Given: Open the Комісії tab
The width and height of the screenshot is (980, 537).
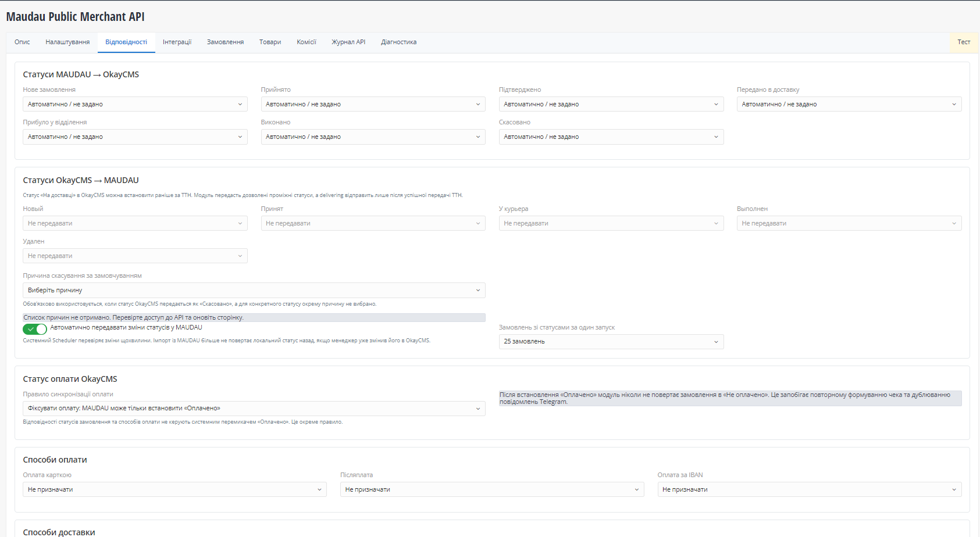Looking at the screenshot, I should 307,42.
